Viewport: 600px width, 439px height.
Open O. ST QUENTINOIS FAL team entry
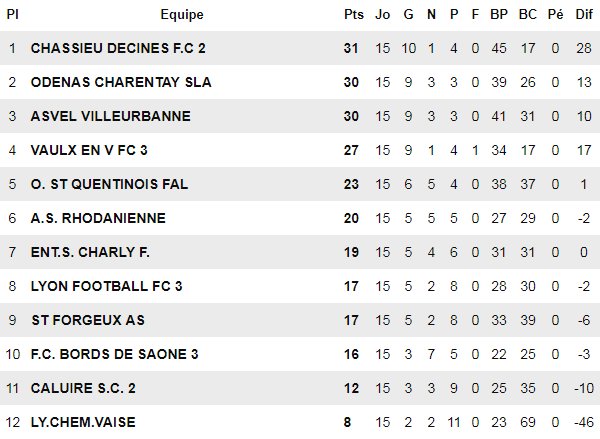(x=109, y=184)
